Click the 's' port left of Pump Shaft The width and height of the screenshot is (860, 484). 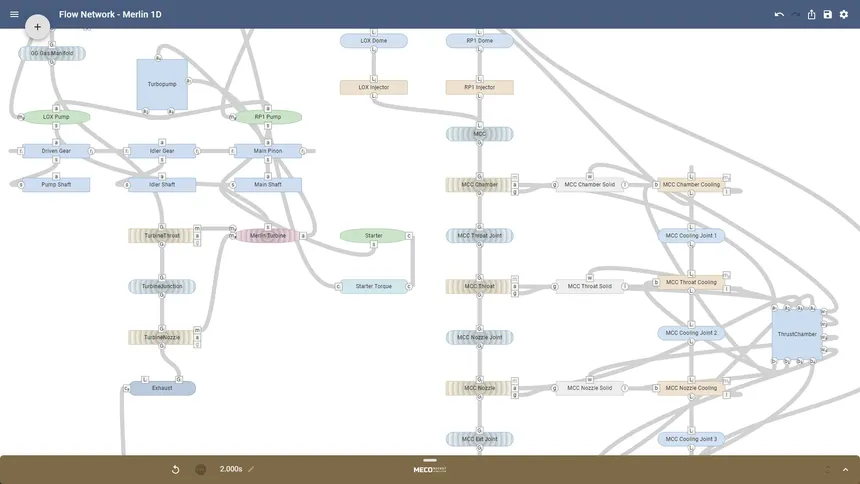click(21, 184)
